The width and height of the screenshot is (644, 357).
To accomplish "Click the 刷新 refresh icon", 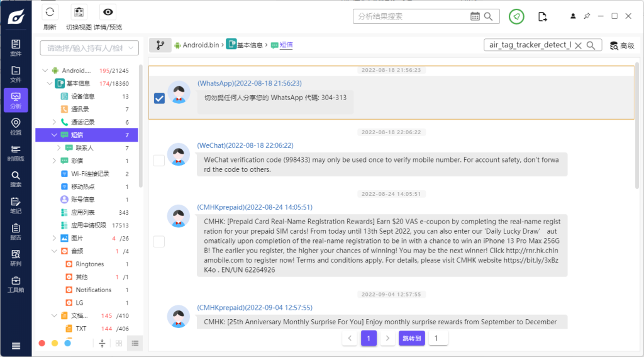I will click(50, 13).
